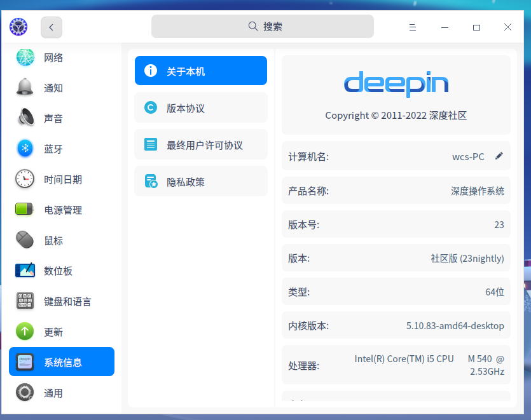
Task: Click inside the 搜索 search field
Action: click(x=262, y=26)
